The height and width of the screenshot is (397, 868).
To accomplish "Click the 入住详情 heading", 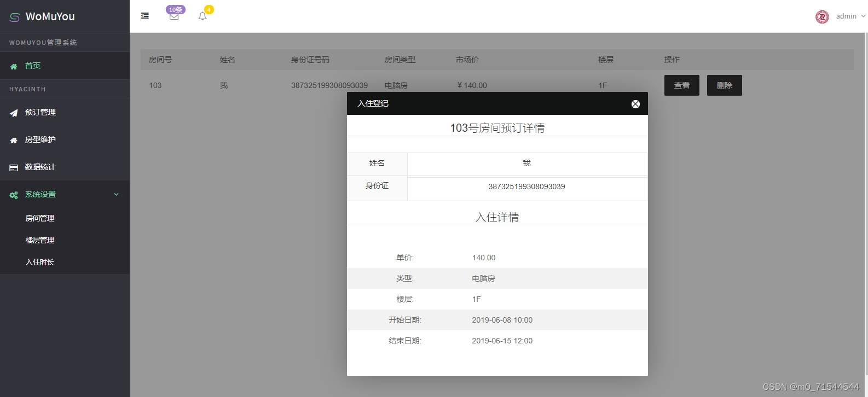I will (x=497, y=217).
